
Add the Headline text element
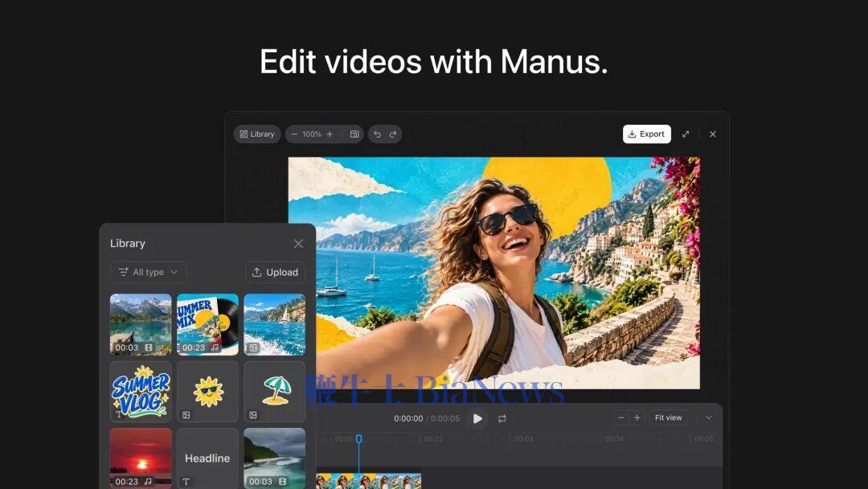tap(207, 458)
